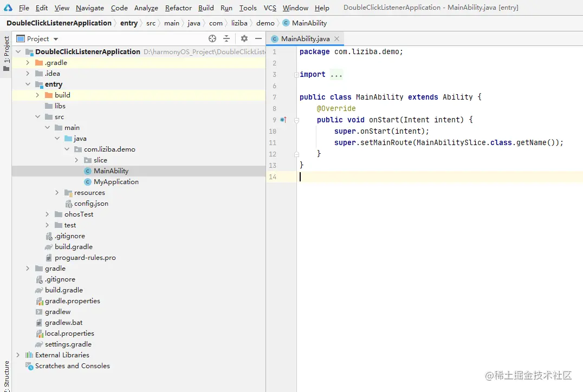
Task: Open the Project view type dropdown
Action: tap(56, 39)
